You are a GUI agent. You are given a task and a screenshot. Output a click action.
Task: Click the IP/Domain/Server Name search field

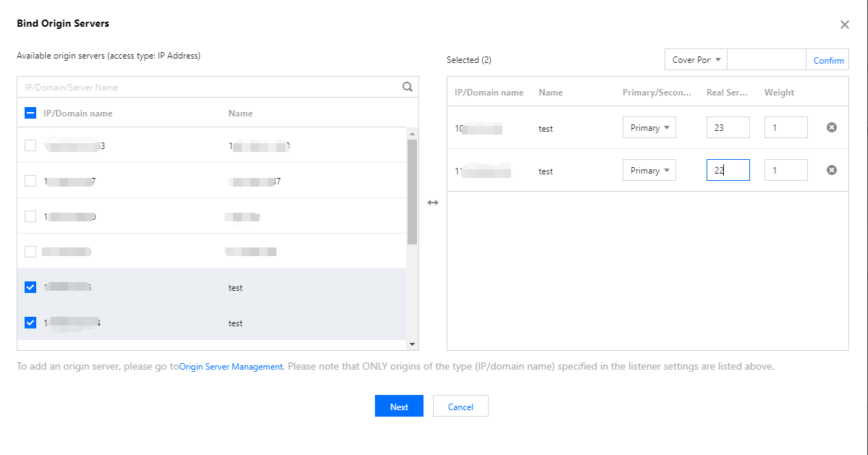210,88
